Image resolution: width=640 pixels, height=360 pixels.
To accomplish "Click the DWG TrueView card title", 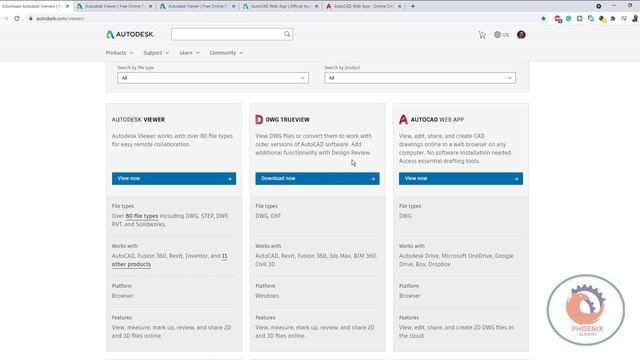I will click(288, 120).
